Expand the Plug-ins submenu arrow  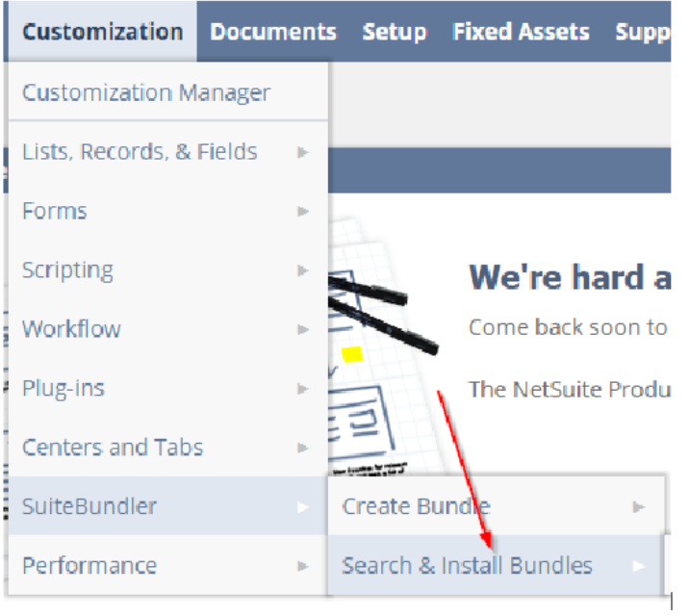(x=303, y=389)
